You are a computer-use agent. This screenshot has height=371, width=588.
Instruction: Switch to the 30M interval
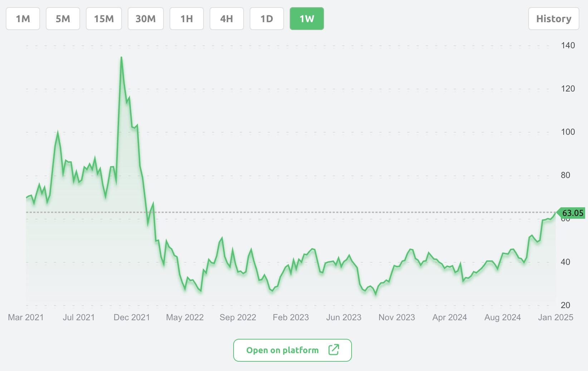pos(146,19)
